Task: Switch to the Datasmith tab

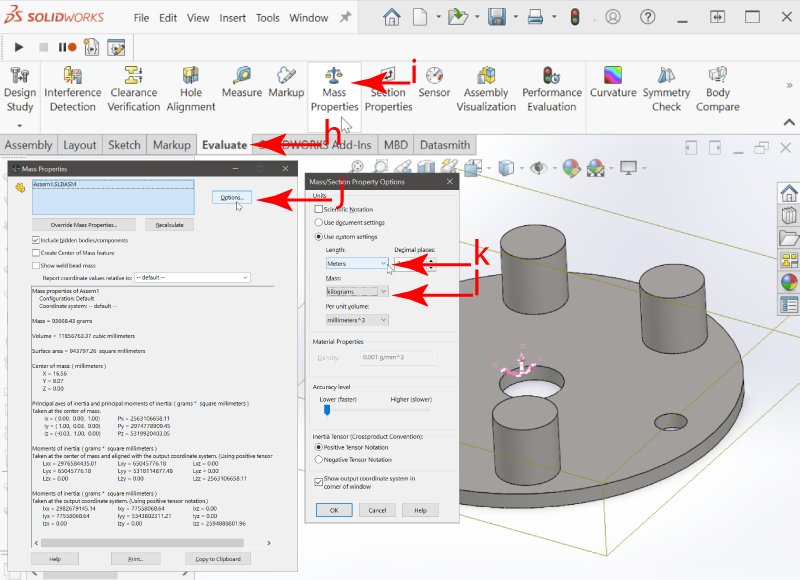Action: coord(445,145)
